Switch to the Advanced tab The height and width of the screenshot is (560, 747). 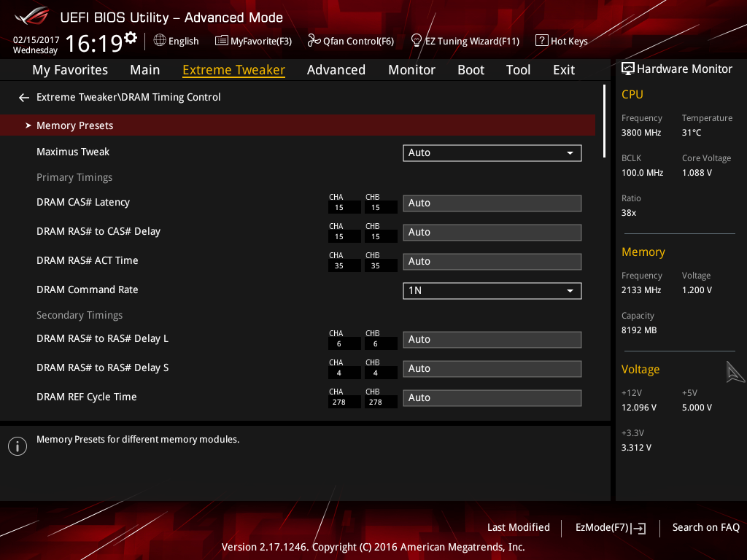click(336, 70)
